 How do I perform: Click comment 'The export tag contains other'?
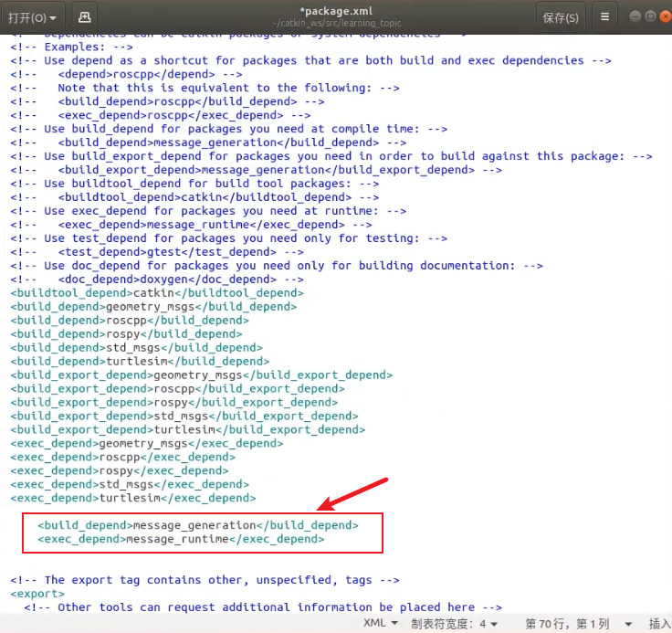click(205, 581)
